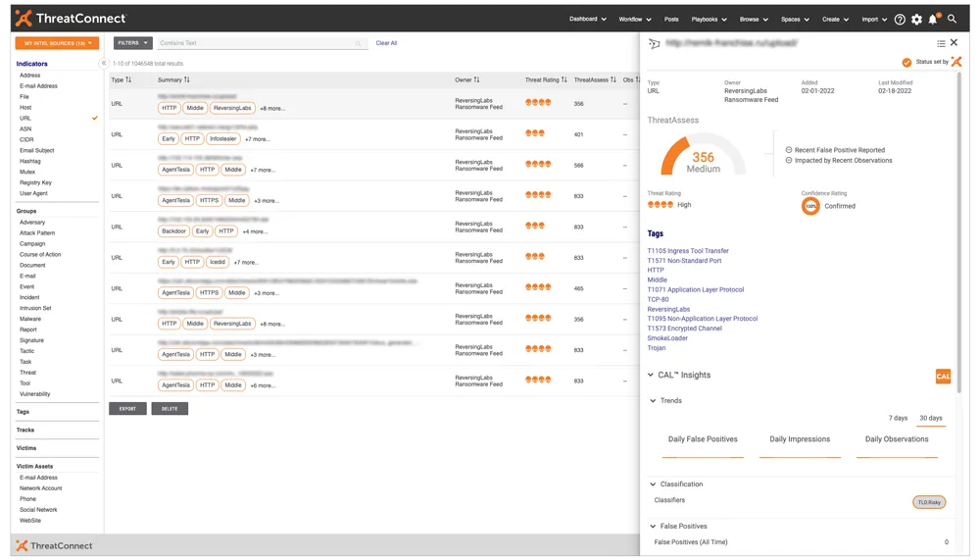Click the Status set by checkmark icon
980x560 pixels.
pyautogui.click(x=906, y=62)
